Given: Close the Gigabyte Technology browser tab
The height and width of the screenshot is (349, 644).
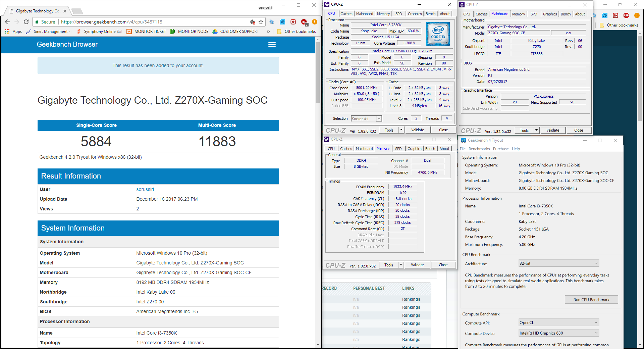Looking at the screenshot, I should [x=65, y=11].
